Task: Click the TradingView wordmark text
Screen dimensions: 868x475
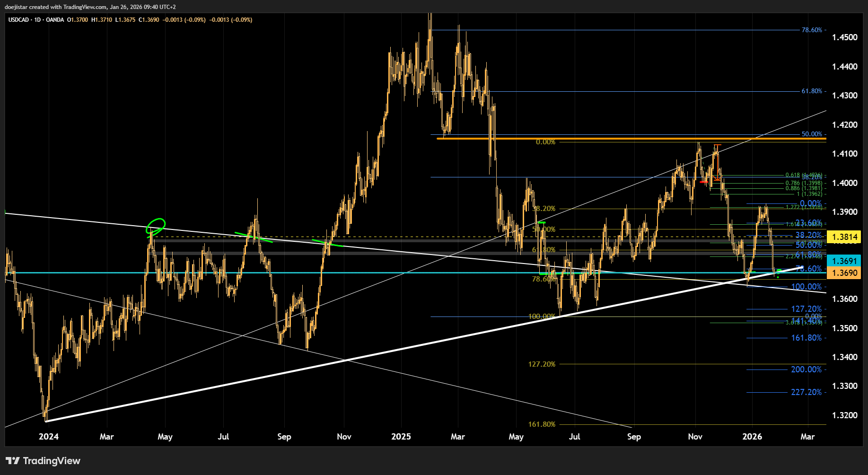Action: 52,461
